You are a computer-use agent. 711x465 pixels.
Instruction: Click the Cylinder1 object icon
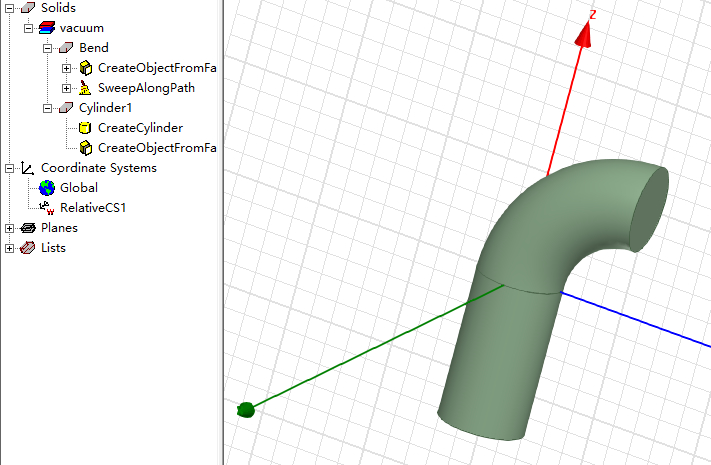(x=66, y=108)
